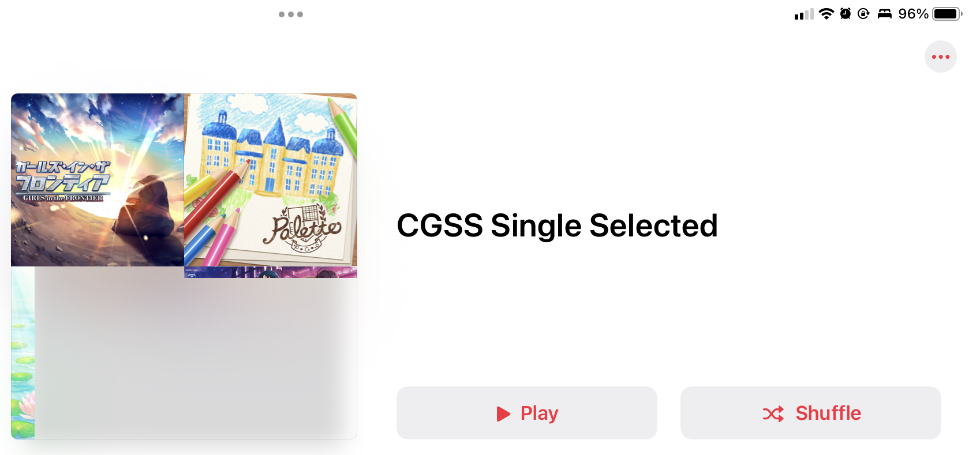Click the crossed-arrows shuffle icon
Screen dimensions: 980x455
click(773, 413)
